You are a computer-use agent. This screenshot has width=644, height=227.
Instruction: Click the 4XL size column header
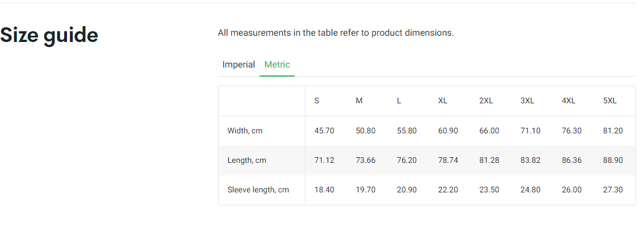pos(568,101)
